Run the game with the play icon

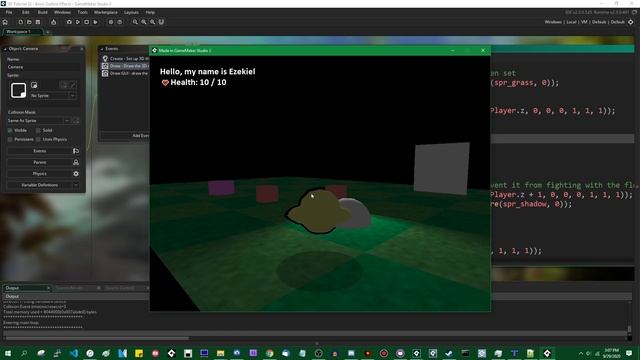pos(78,22)
